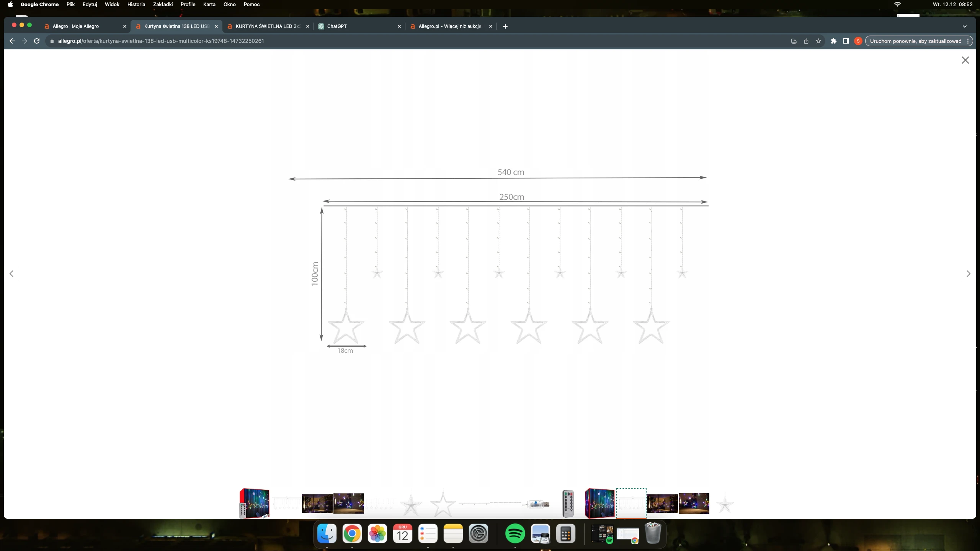Select the remote control thumbnail
Image resolution: width=980 pixels, height=551 pixels.
click(x=568, y=504)
